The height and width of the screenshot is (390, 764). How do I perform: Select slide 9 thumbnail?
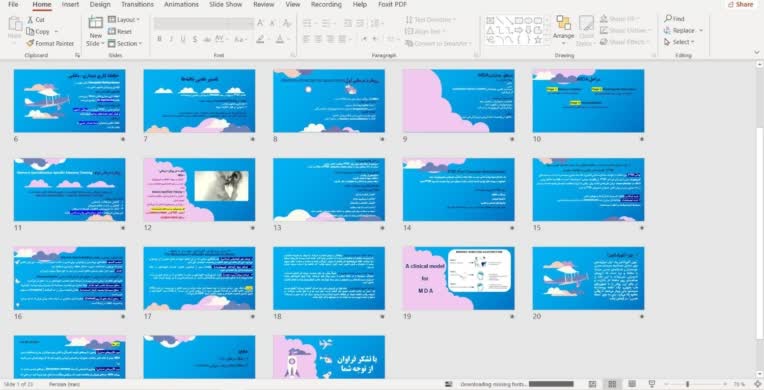point(458,100)
